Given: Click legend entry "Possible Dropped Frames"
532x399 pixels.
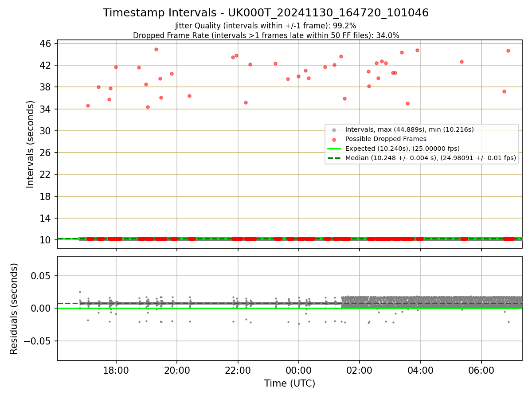Looking at the screenshot, I should (386, 139).
